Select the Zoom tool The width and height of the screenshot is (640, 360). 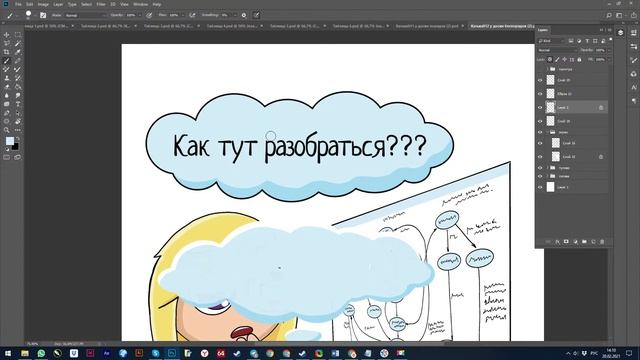(x=6, y=130)
